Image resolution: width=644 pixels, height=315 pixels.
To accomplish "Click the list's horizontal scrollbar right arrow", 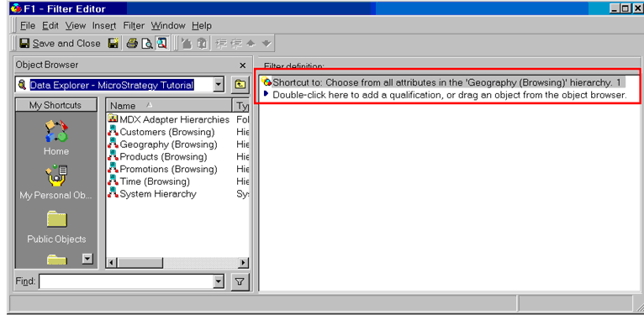I will [x=244, y=262].
